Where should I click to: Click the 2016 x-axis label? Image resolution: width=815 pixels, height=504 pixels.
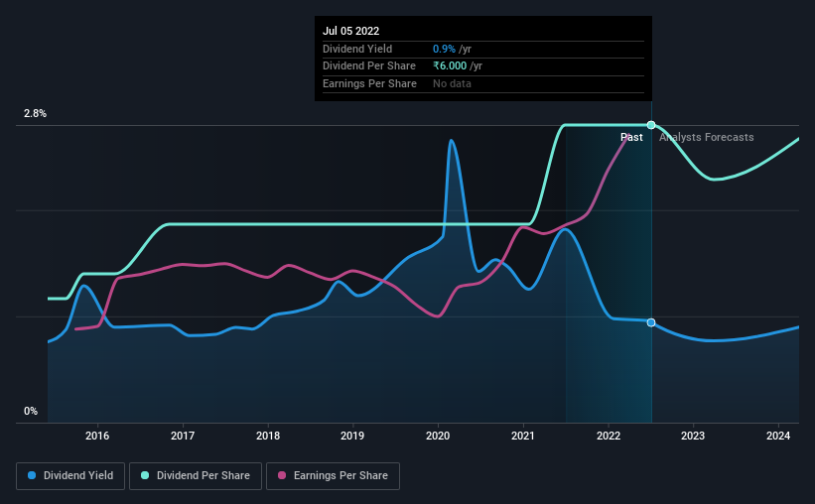[x=97, y=436]
